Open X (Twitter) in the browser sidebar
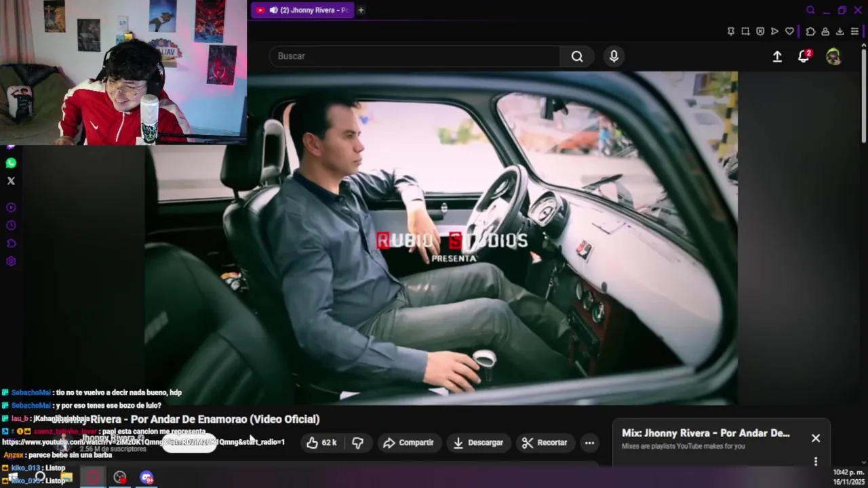The image size is (868, 488). click(x=11, y=181)
